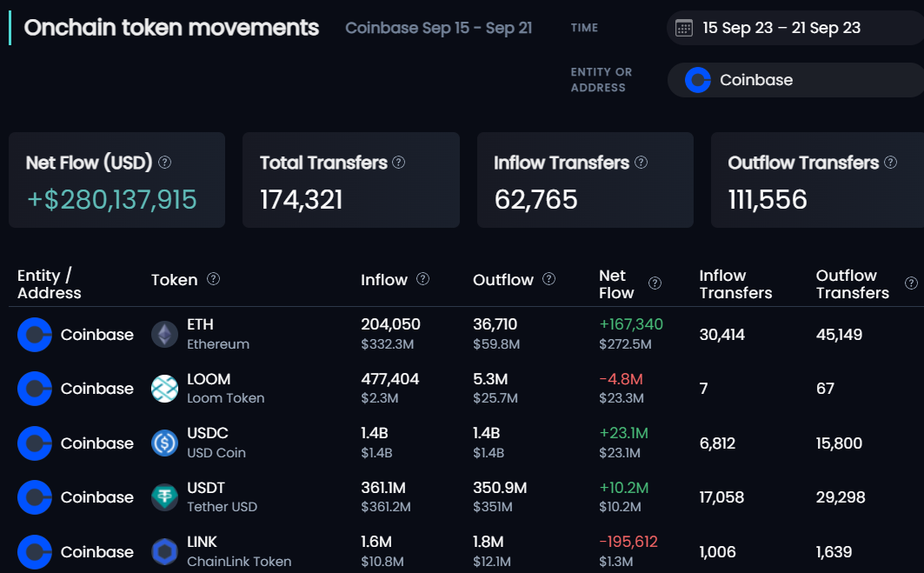Click the 'Coinbase Sep 15 - Sep 21' subtitle

[438, 29]
